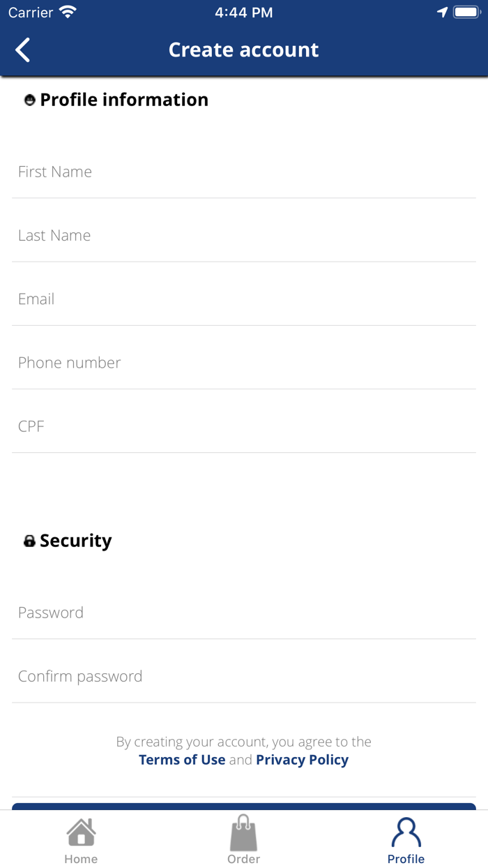
Task: Tap the Home house icon
Action: (x=81, y=832)
